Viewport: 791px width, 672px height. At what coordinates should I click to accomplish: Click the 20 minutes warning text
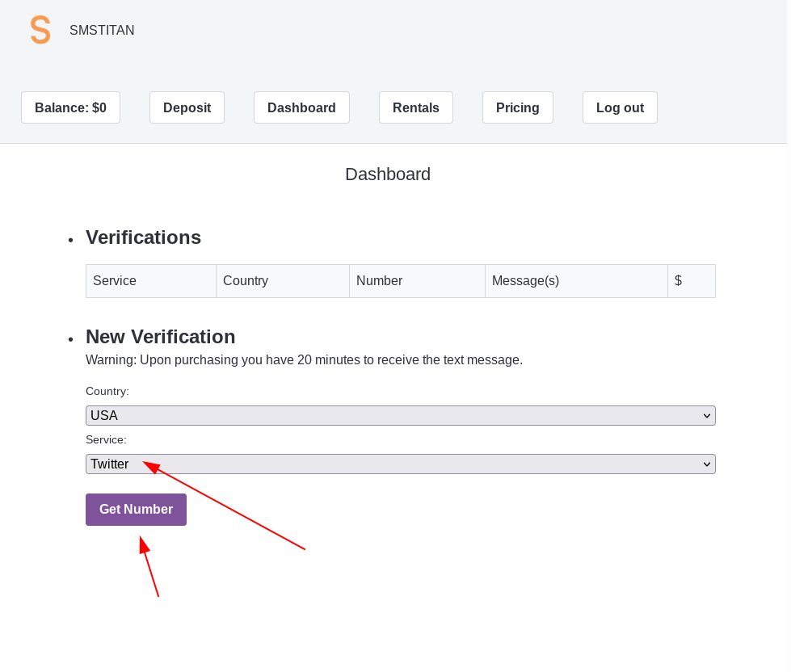(x=304, y=360)
